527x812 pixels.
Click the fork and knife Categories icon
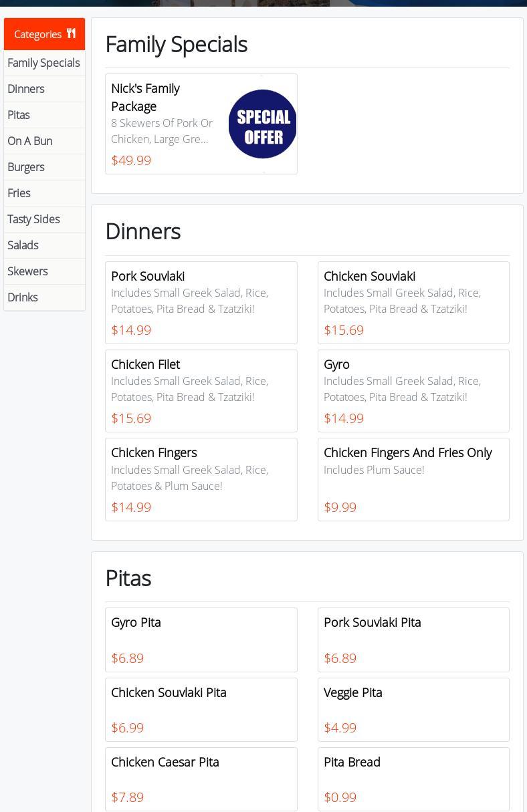pos(71,33)
